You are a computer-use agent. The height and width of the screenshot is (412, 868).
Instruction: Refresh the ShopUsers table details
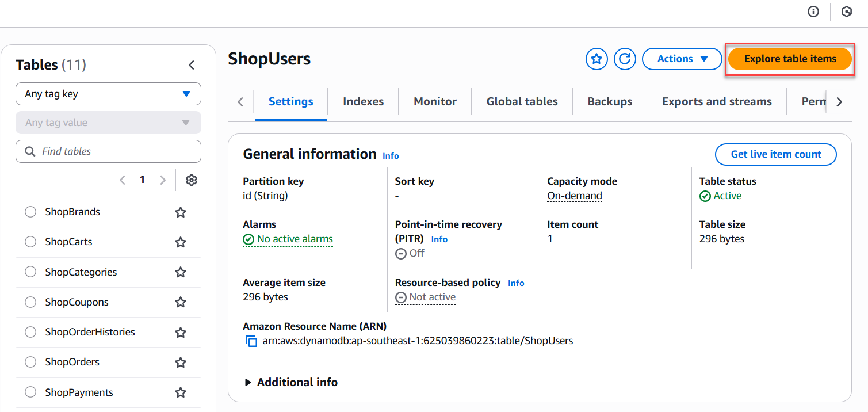point(625,59)
